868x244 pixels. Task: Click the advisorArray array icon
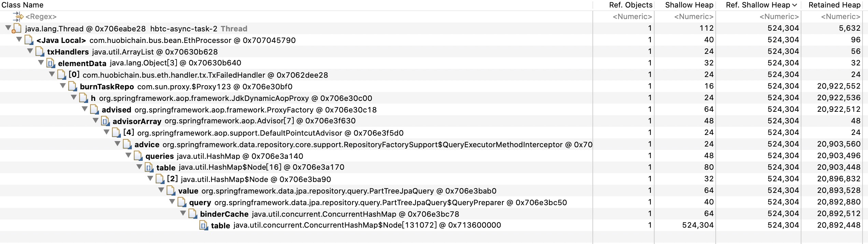(x=105, y=121)
